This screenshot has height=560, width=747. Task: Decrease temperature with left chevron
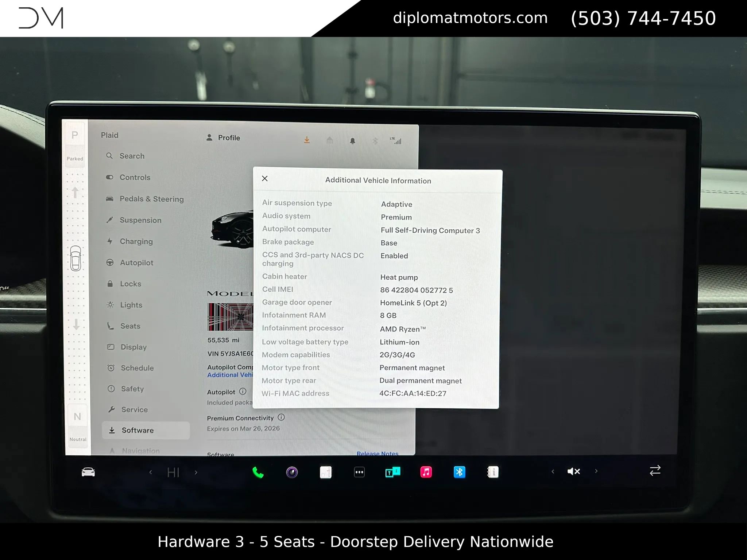(151, 472)
